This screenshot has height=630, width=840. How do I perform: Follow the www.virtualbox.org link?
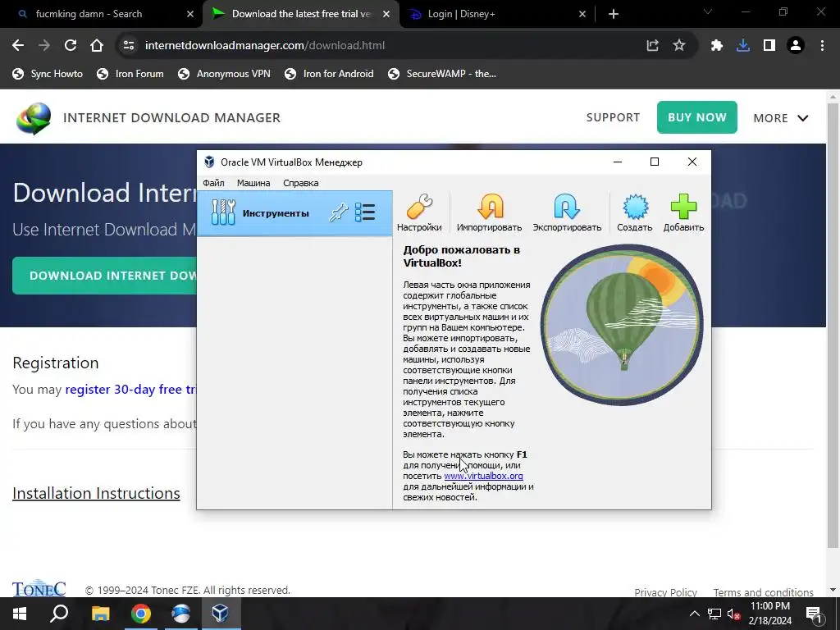click(483, 476)
